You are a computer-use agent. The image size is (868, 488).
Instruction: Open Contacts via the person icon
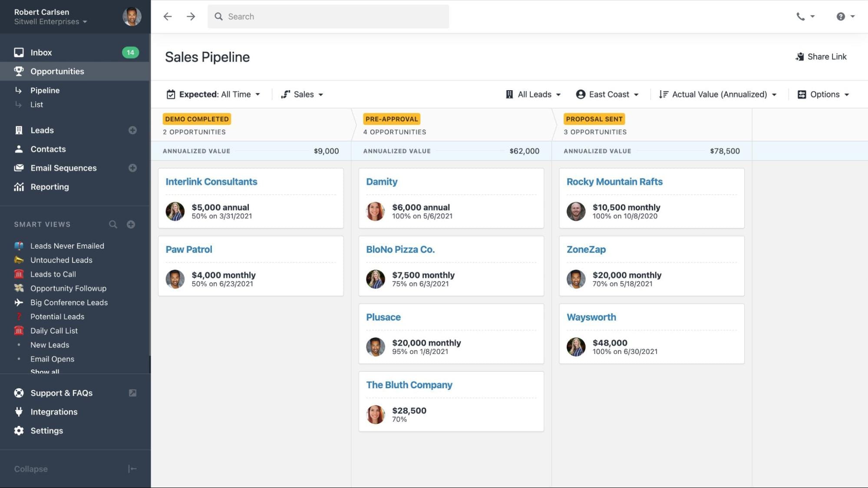[x=19, y=149]
